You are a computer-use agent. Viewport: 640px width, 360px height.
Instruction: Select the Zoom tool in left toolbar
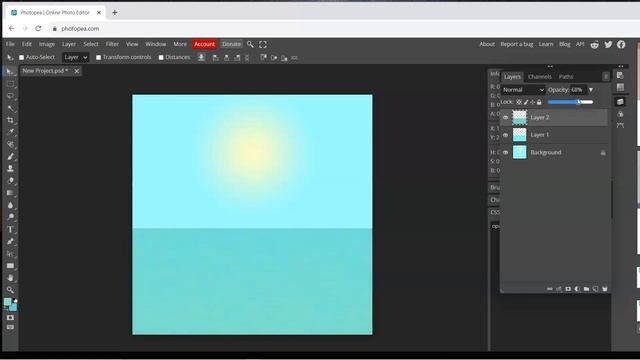(x=10, y=290)
